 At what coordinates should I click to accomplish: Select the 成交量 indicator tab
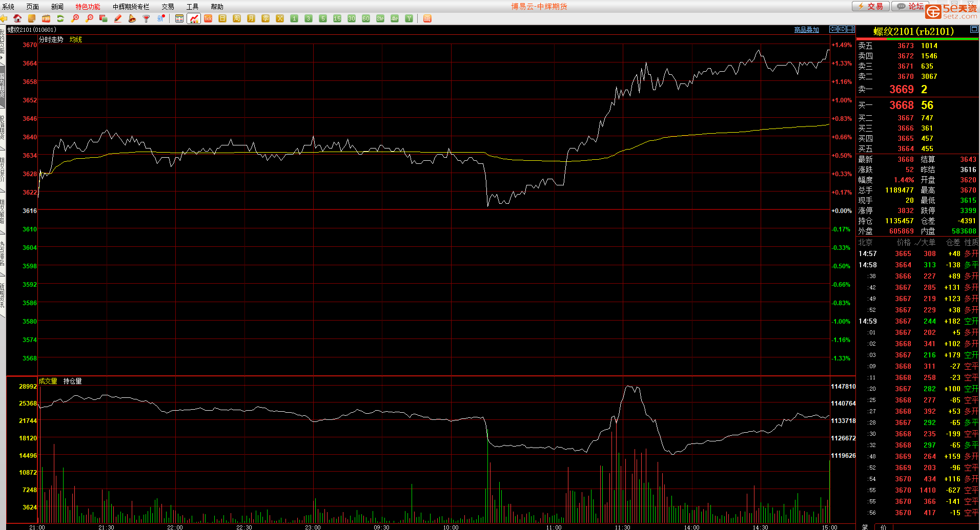pos(48,381)
